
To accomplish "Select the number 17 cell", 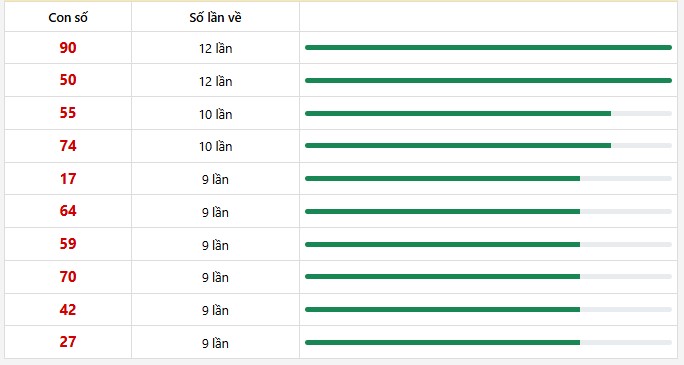I will click(x=68, y=179).
